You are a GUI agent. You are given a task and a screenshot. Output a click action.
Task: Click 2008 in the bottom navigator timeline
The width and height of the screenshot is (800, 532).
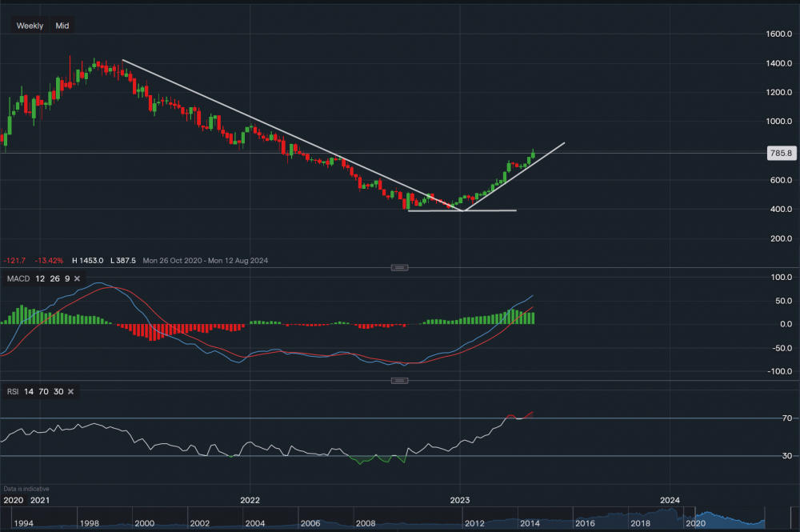(366, 523)
